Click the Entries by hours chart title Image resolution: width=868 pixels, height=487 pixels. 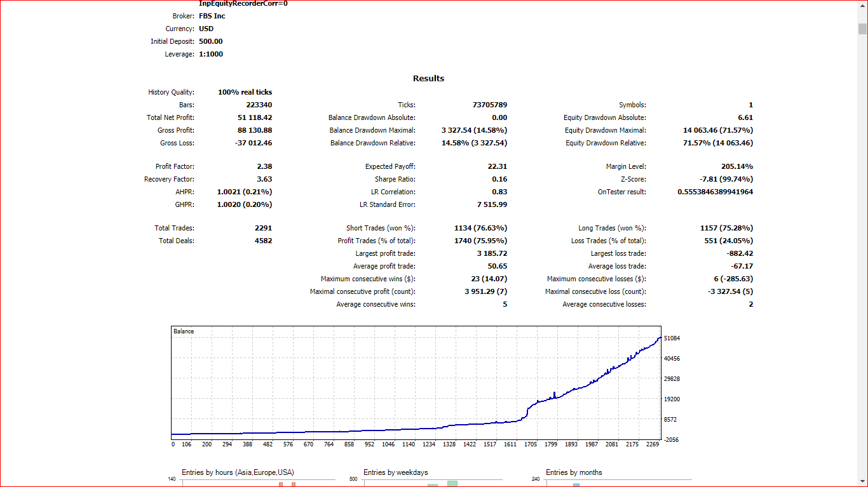coord(238,472)
